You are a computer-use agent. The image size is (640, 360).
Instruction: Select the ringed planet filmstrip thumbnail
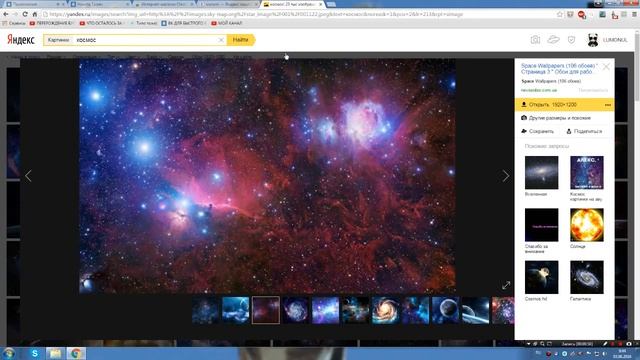476,311
